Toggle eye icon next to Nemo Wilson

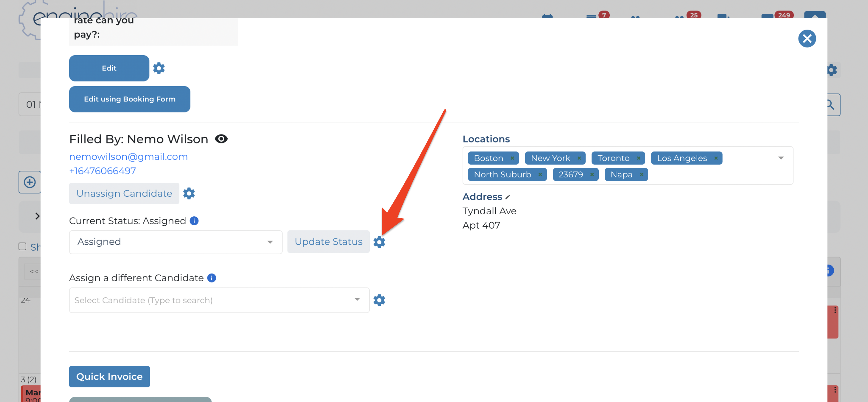[x=221, y=139]
